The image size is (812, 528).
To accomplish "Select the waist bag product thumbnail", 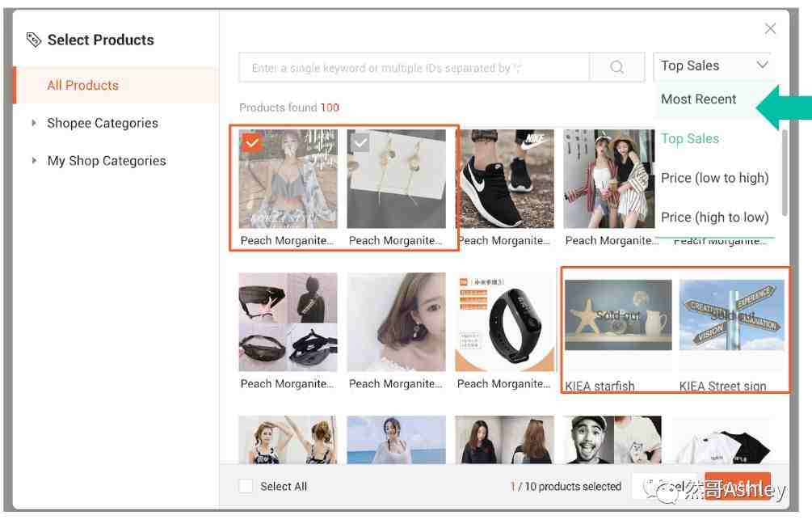I will click(288, 322).
